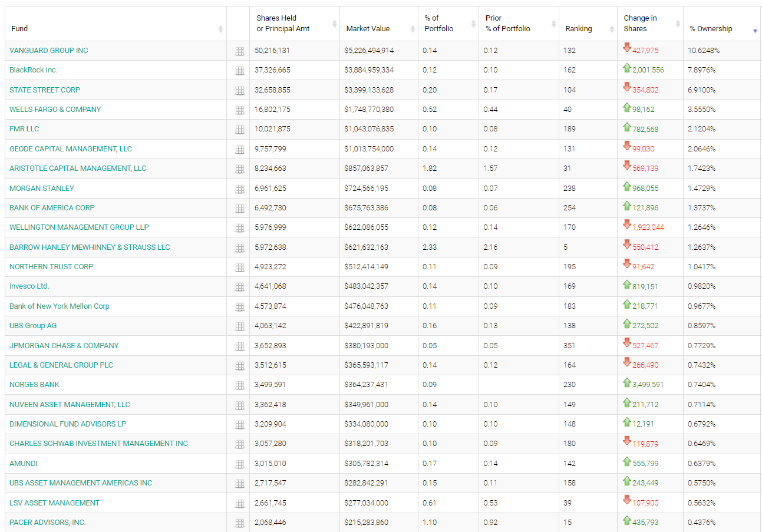Click the grid icon in Amundi row
This screenshot has height=532, width=762.
[240, 464]
